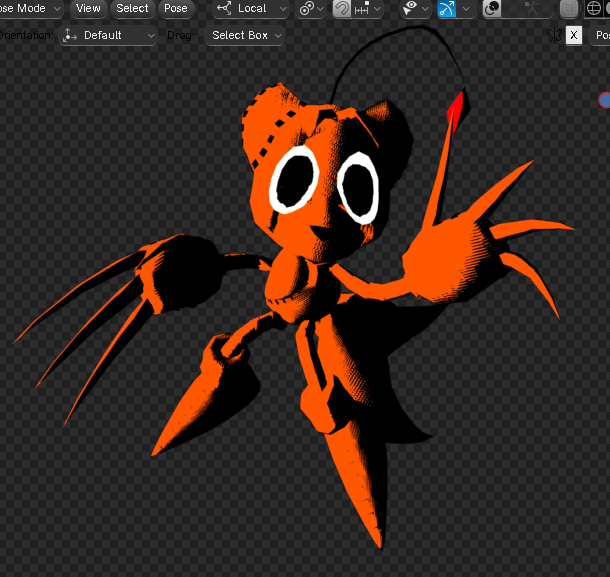The height and width of the screenshot is (577, 610).
Task: Toggle the blue viewport gizmo button
Action: point(447,8)
